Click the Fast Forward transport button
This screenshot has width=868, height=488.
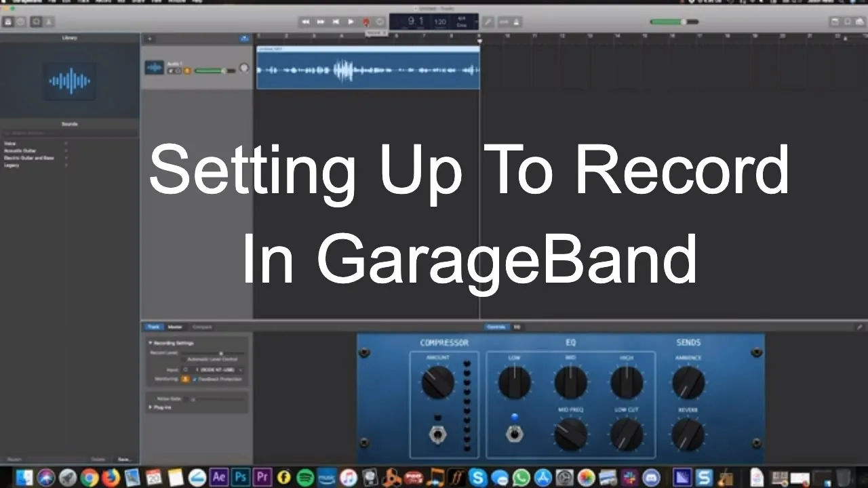[x=321, y=22]
